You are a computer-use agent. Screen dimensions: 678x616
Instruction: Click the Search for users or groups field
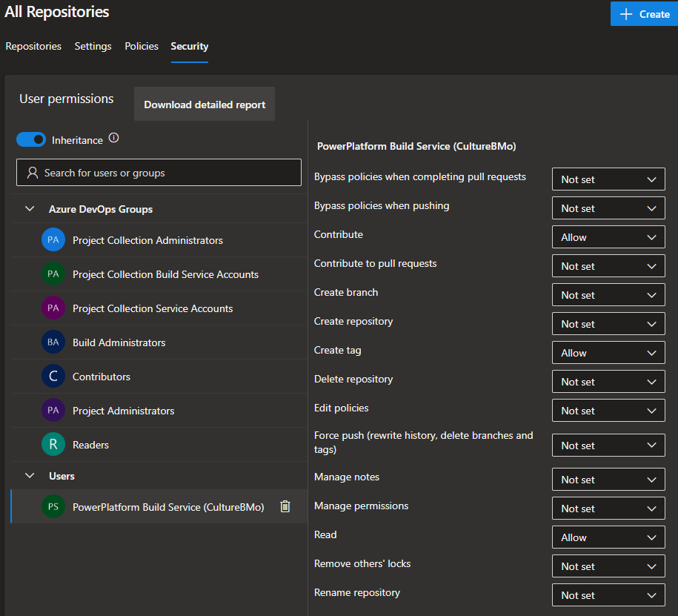(159, 173)
